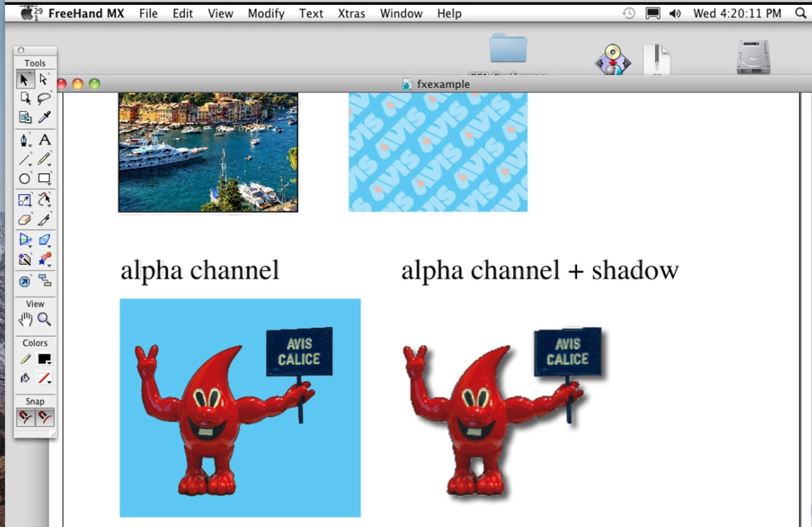Select the Ellipse tool
The width and height of the screenshot is (812, 527).
[x=24, y=179]
